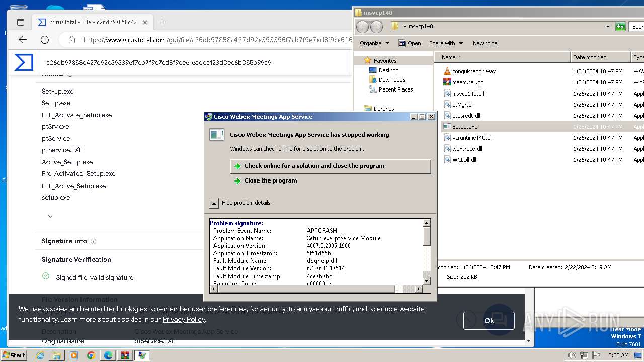
Task: Open a new browser tab
Action: (162, 22)
